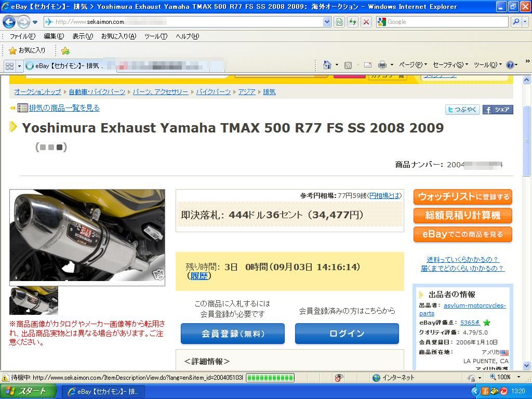Image resolution: width=532 pixels, height=399 pixels.
Task: Go back with the browser Back arrow
Action: [x=9, y=22]
